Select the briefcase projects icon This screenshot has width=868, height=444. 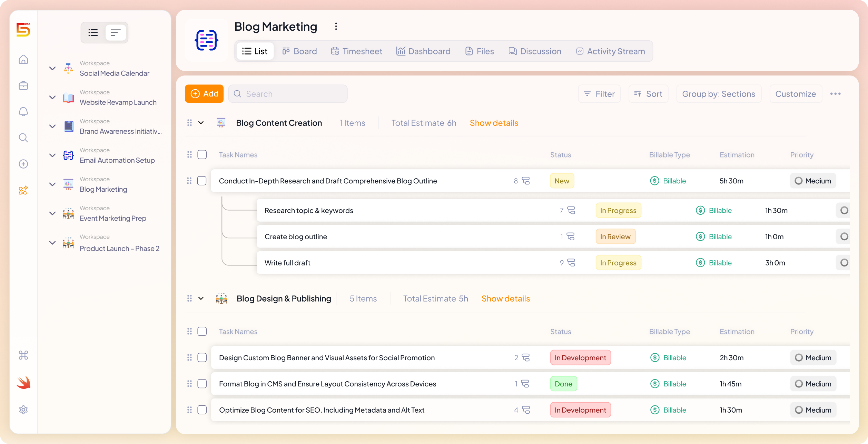pos(23,85)
